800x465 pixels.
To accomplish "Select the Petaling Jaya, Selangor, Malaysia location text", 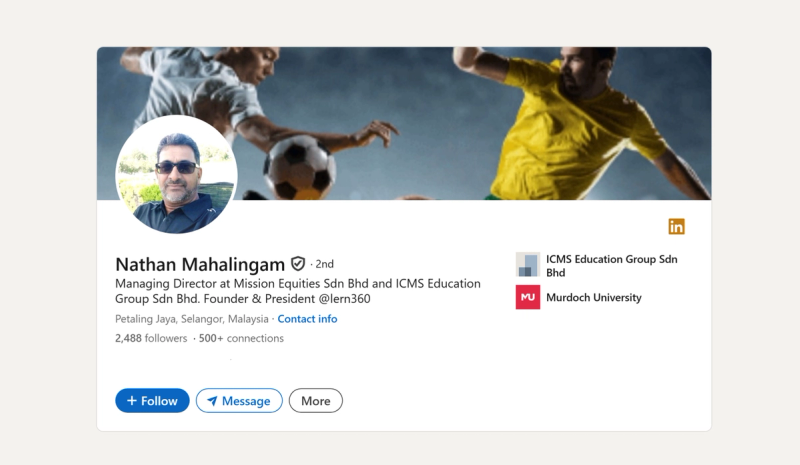I will 192,319.
